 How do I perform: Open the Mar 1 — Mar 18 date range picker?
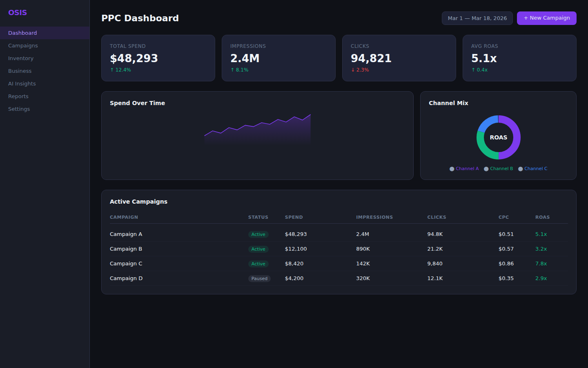coord(477,18)
